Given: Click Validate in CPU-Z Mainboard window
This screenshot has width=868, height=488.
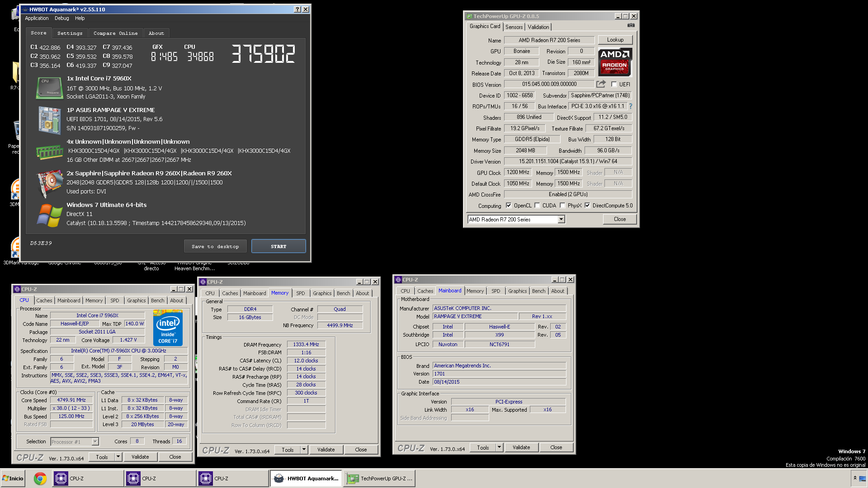Looking at the screenshot, I should [x=521, y=447].
